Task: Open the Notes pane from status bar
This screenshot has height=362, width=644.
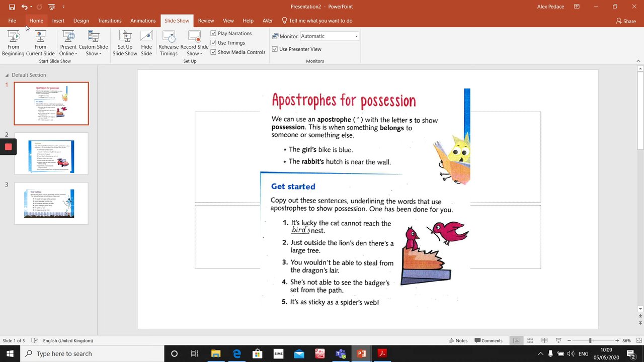Action: click(458, 340)
